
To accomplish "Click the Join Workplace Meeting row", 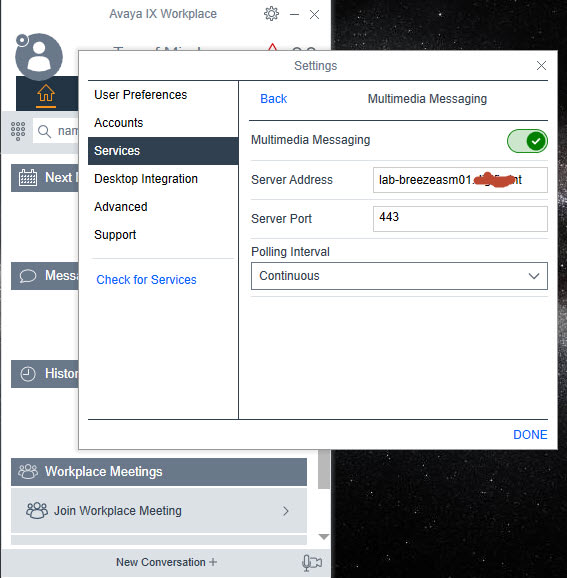I will coord(159,511).
